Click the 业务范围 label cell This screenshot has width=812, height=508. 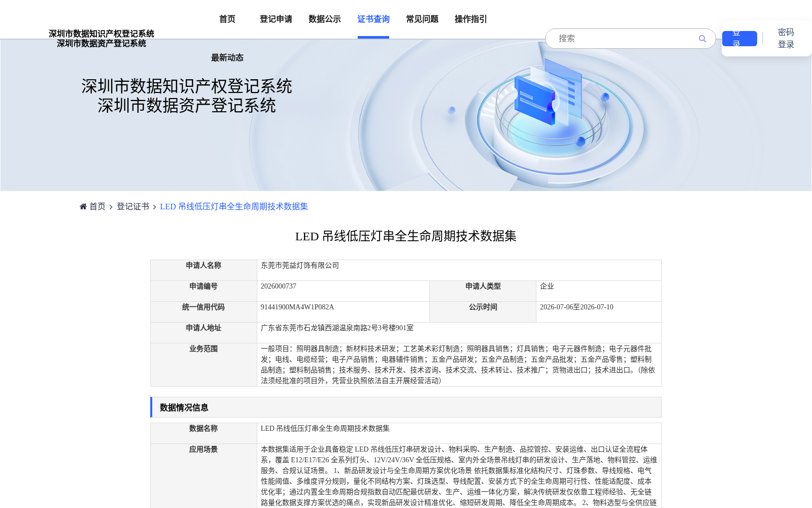(204, 365)
